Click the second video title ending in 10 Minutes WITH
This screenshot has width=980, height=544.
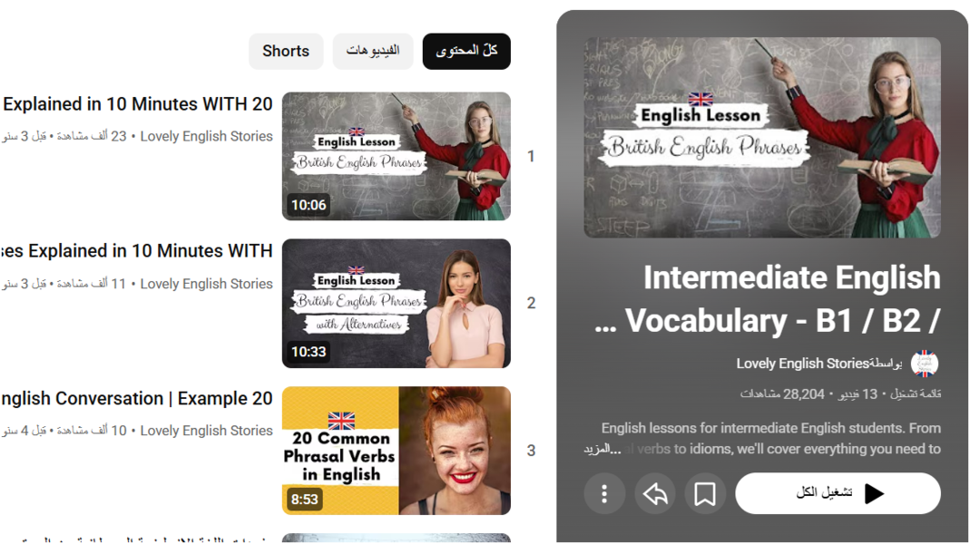pyautogui.click(x=138, y=251)
